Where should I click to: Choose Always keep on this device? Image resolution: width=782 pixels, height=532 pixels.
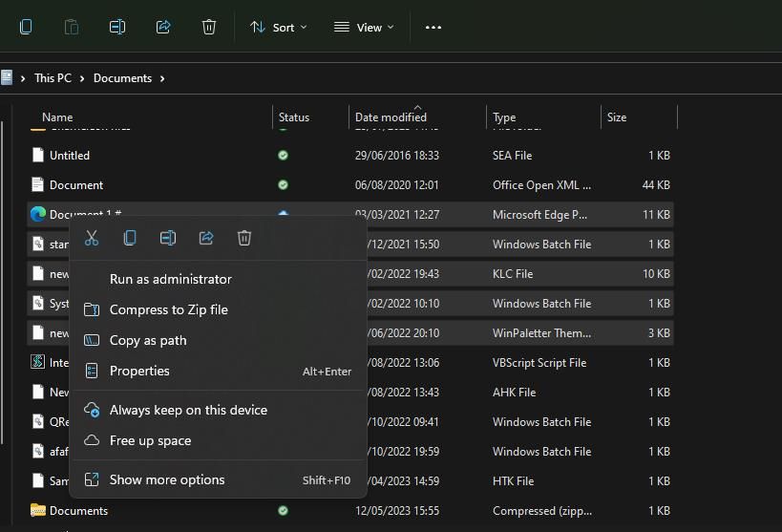click(x=188, y=410)
